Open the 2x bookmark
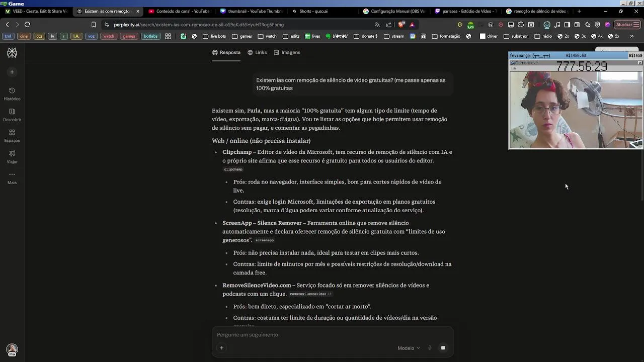This screenshot has width=644, height=362. [563, 36]
